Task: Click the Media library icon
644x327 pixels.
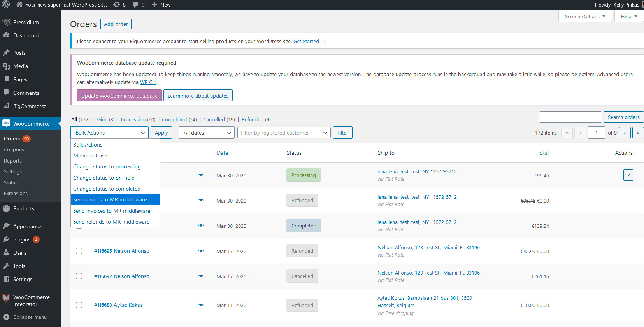Action: coord(6,66)
